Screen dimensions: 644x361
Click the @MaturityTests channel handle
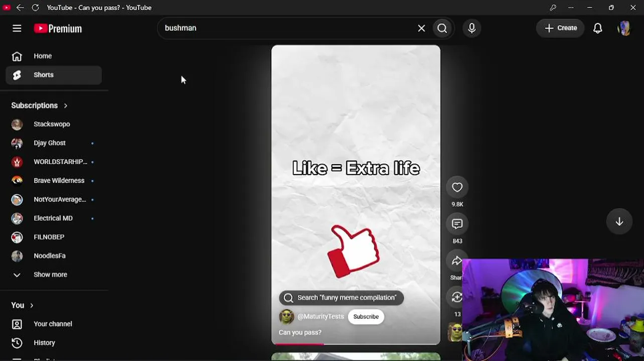[x=320, y=316]
